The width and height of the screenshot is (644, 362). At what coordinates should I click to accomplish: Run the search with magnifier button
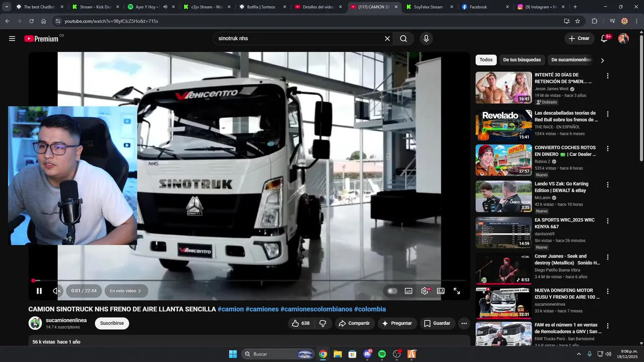tap(404, 39)
